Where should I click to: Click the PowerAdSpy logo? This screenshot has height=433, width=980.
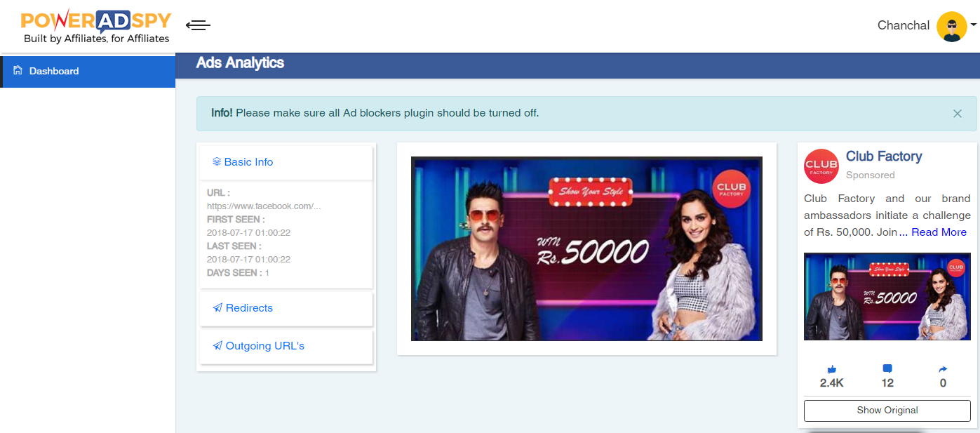97,26
